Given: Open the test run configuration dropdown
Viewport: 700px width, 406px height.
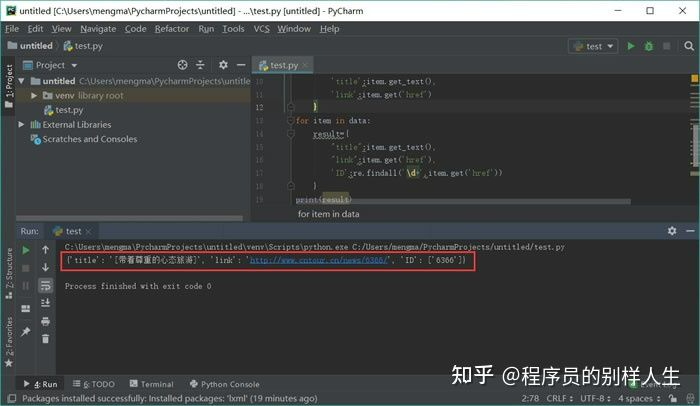Looking at the screenshot, I should (593, 46).
